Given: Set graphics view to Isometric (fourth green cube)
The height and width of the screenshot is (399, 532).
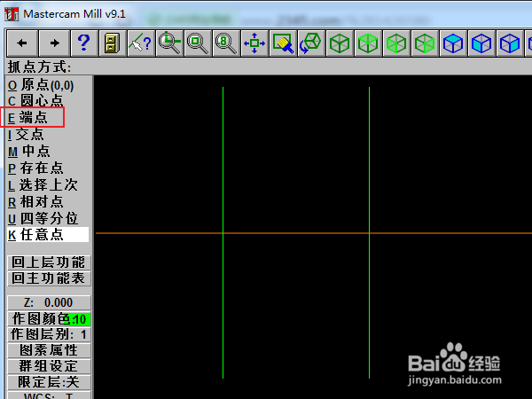Looking at the screenshot, I should (425, 43).
